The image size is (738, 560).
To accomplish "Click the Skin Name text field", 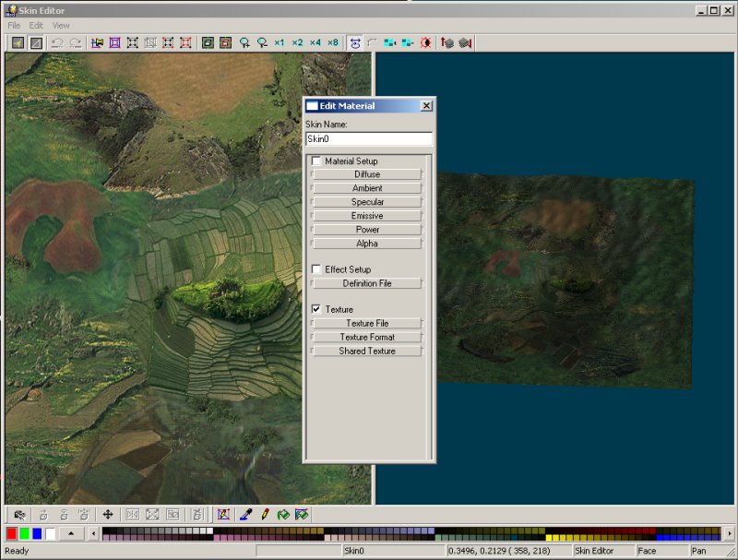I will coord(369,138).
